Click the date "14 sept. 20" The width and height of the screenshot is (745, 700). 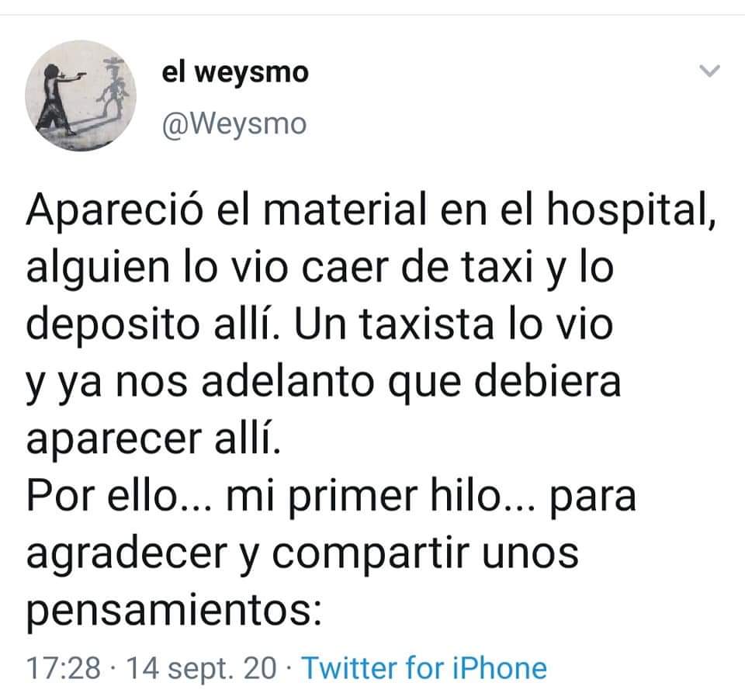tap(202, 667)
